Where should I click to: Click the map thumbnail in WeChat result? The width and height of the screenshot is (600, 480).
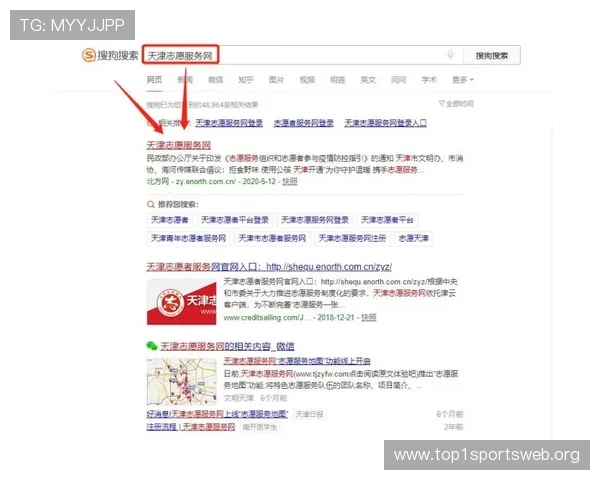[x=182, y=381]
